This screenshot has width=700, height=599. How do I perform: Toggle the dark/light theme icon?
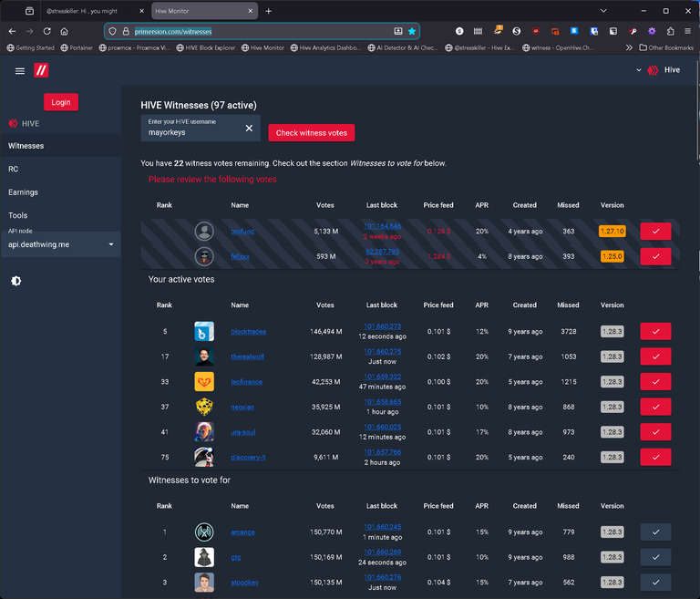[x=15, y=281]
